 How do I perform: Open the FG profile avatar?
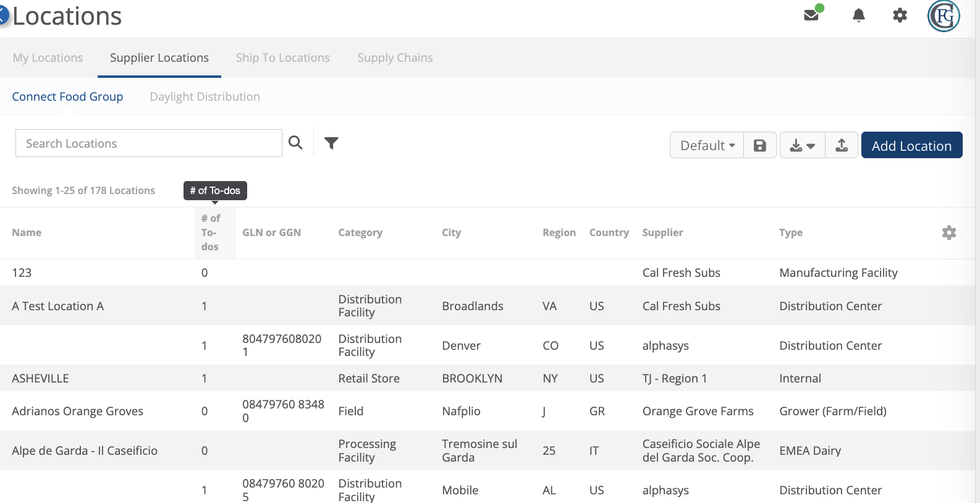(944, 15)
